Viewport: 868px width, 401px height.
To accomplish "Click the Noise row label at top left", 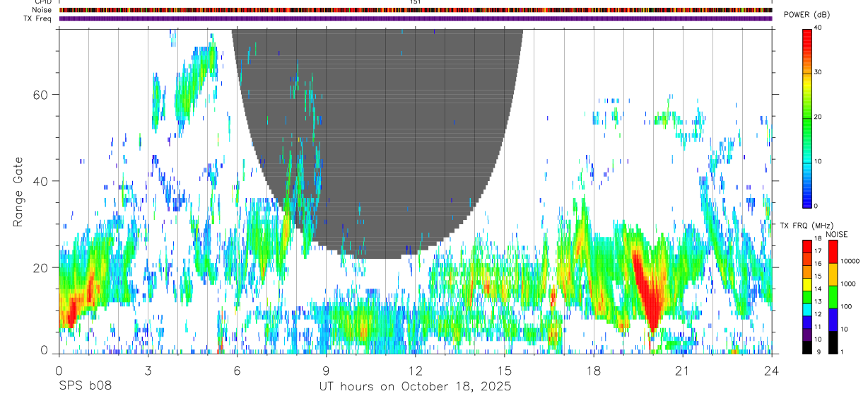I will (x=42, y=10).
